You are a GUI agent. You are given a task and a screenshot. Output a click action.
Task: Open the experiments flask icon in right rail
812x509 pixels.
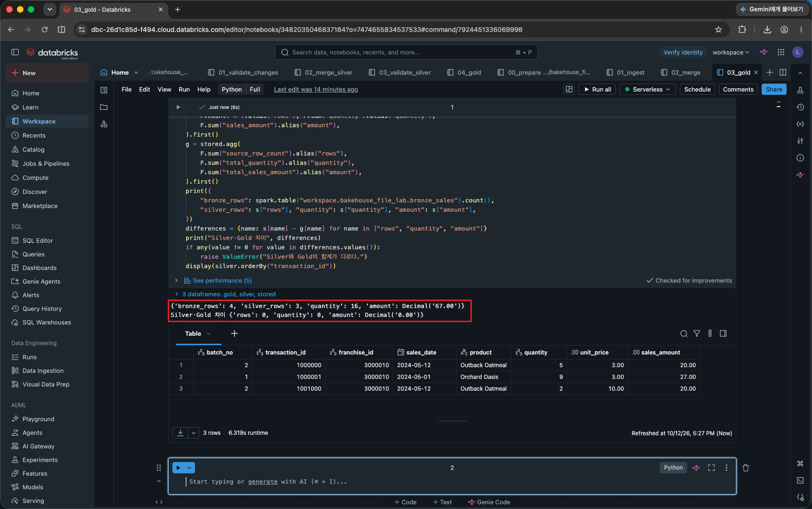[x=800, y=90]
